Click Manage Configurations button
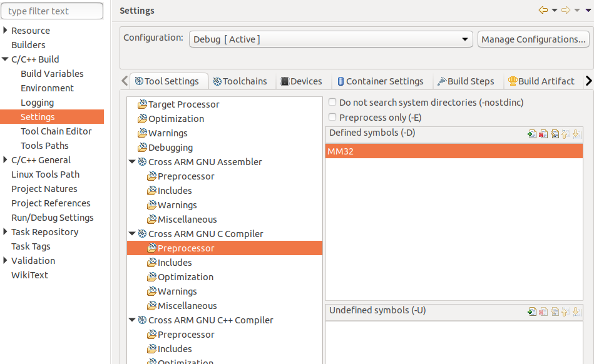Image resolution: width=594 pixels, height=364 pixels. coord(533,39)
